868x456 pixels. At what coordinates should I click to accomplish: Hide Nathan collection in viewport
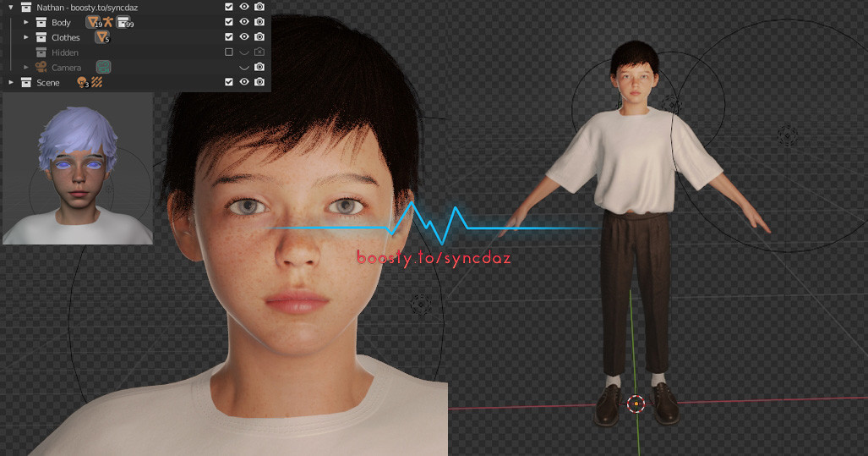pos(244,7)
